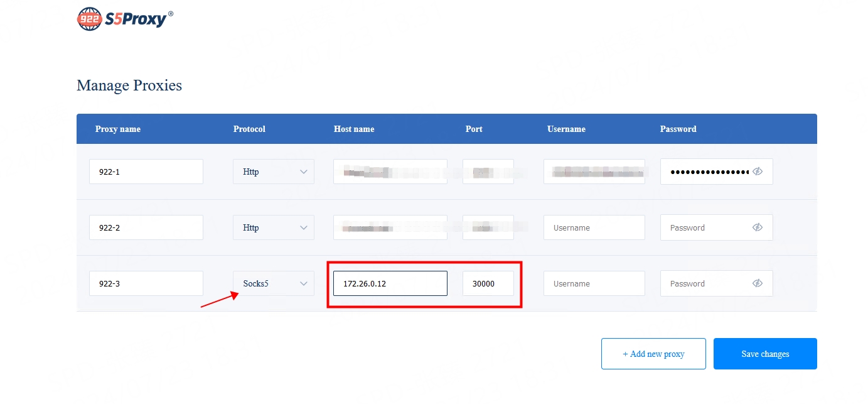The image size is (868, 404).
Task: Click the 922-2 proxy name field
Action: pyautogui.click(x=146, y=227)
